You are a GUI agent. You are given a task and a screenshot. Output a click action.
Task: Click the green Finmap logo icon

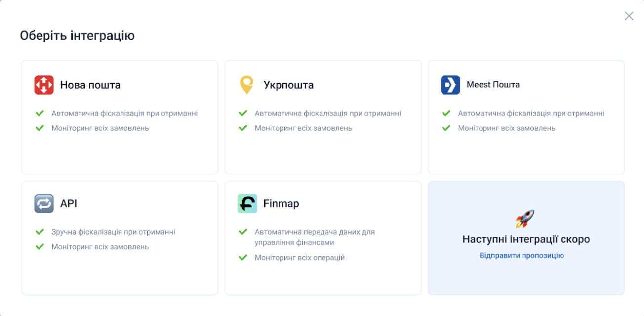pyautogui.click(x=247, y=203)
